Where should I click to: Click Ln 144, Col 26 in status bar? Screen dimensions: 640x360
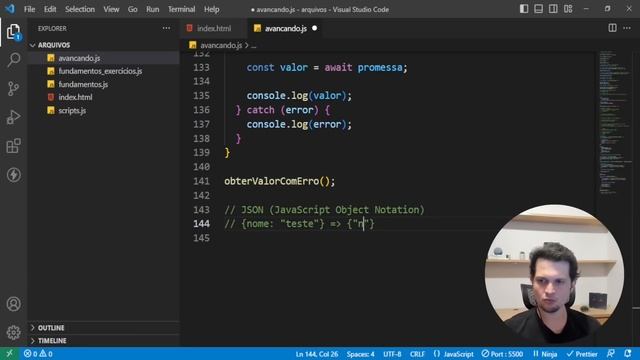317,354
